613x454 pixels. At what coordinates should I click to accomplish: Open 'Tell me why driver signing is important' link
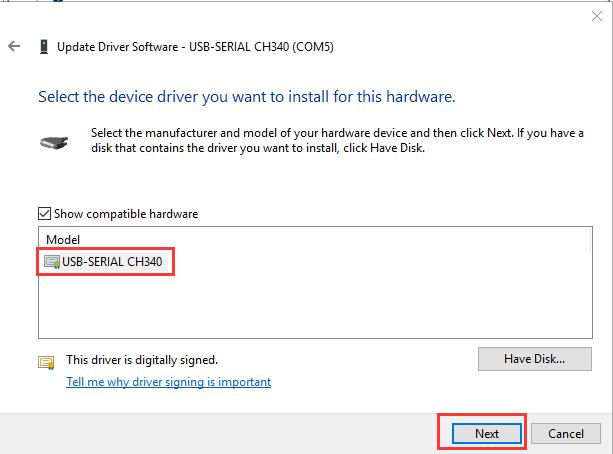[x=168, y=382]
